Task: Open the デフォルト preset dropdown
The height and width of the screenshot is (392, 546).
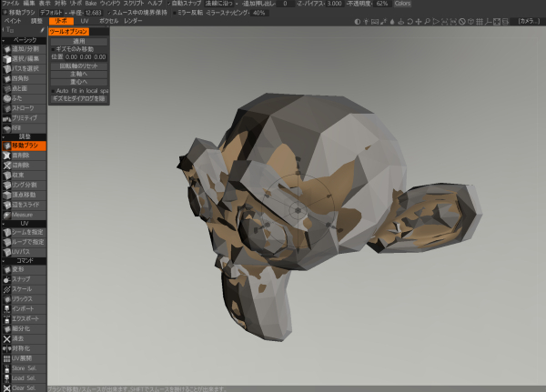Action: [x=55, y=13]
